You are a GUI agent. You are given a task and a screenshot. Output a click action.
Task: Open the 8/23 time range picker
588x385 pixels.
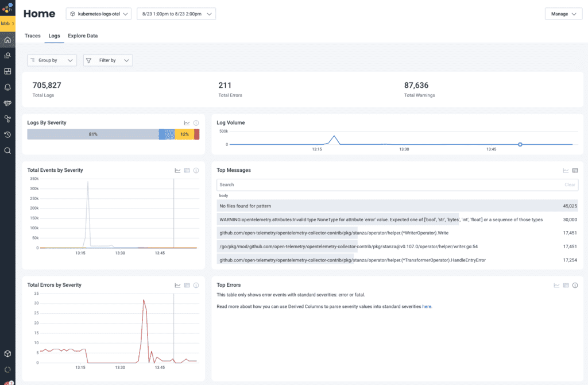coord(176,13)
